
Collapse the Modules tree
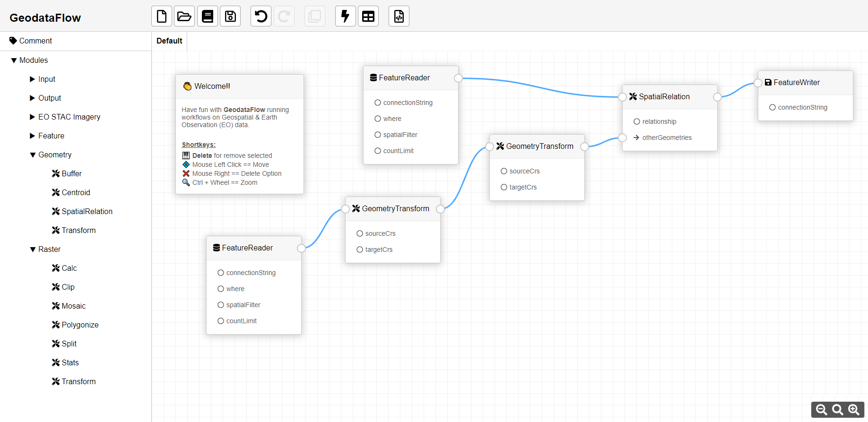pyautogui.click(x=14, y=60)
